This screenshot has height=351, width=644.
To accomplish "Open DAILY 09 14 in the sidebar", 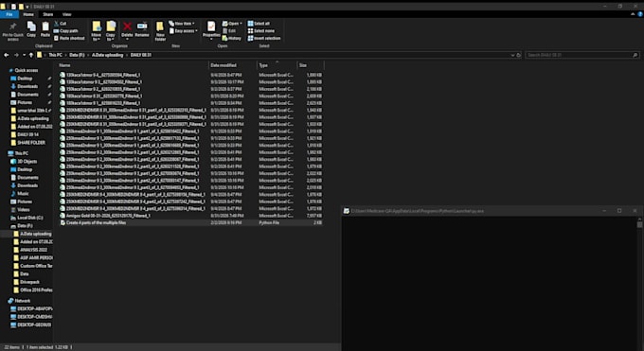I will tap(27, 134).
